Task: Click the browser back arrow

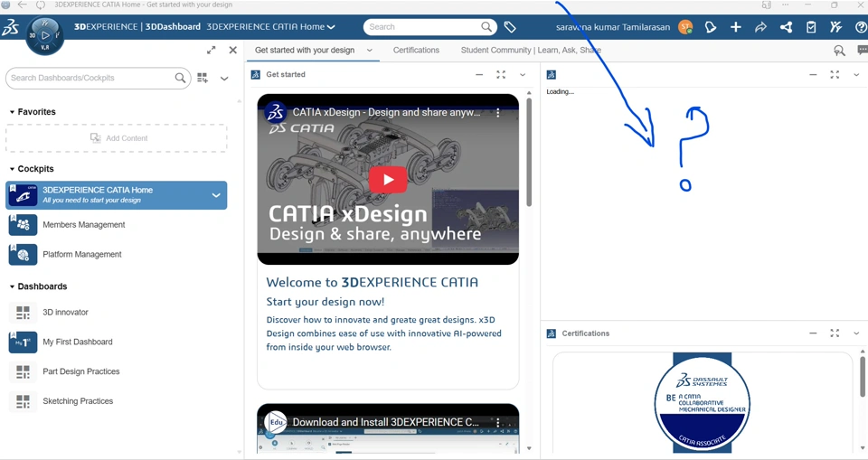Action: 23,5
